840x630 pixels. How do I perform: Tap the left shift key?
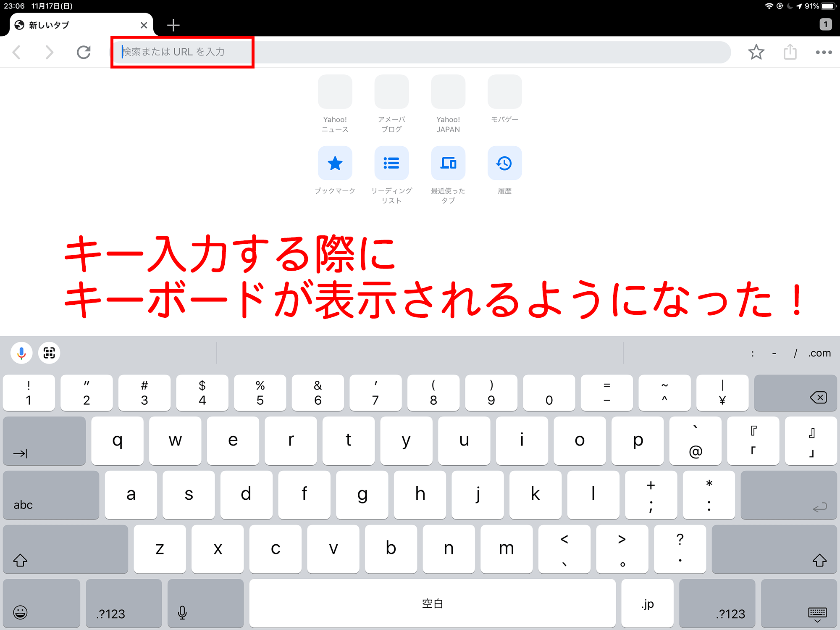click(x=65, y=549)
